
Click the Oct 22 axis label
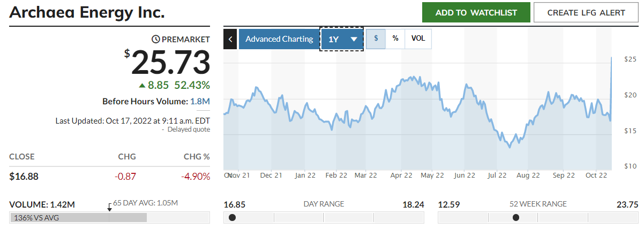point(596,175)
